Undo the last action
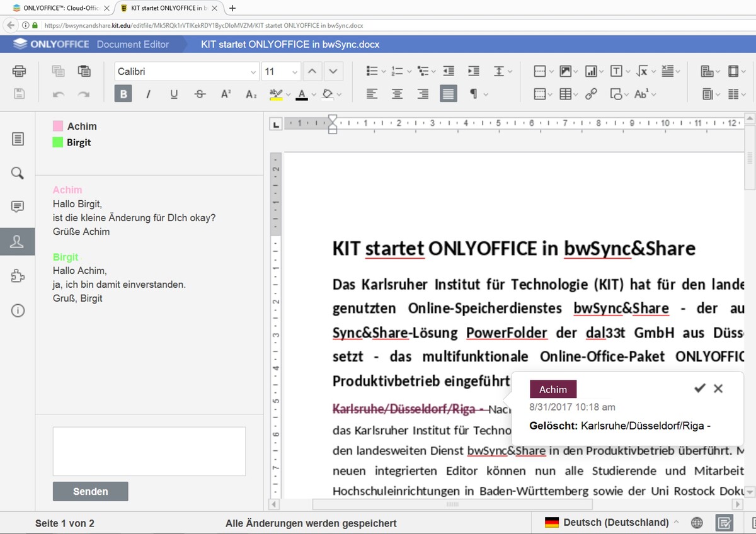Screen dimensions: 756x534 coord(58,94)
